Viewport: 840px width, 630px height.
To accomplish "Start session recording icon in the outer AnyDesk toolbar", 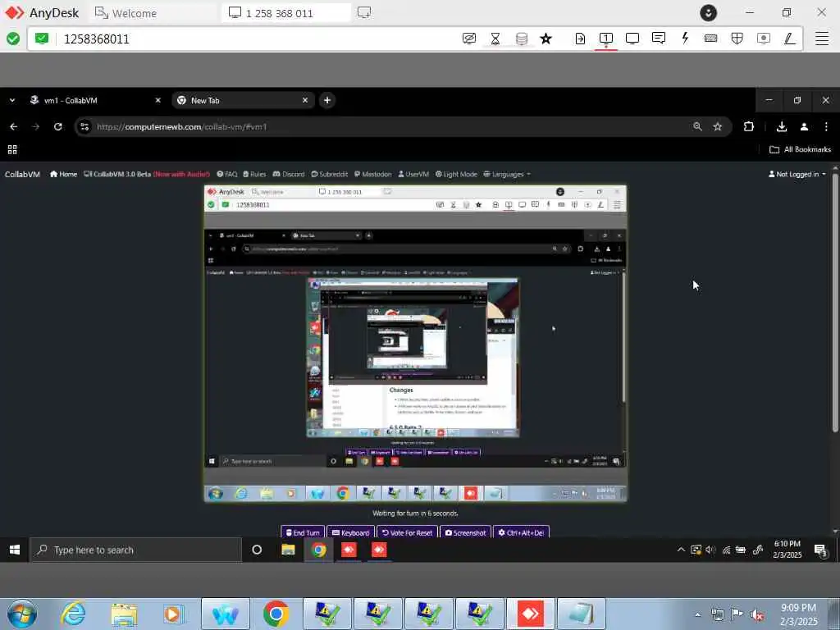I will [x=764, y=39].
